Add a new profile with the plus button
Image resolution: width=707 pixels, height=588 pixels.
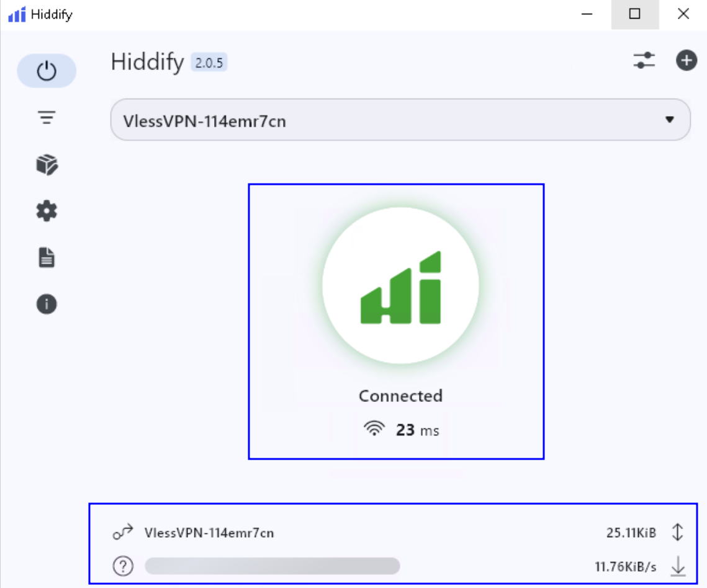[687, 60]
